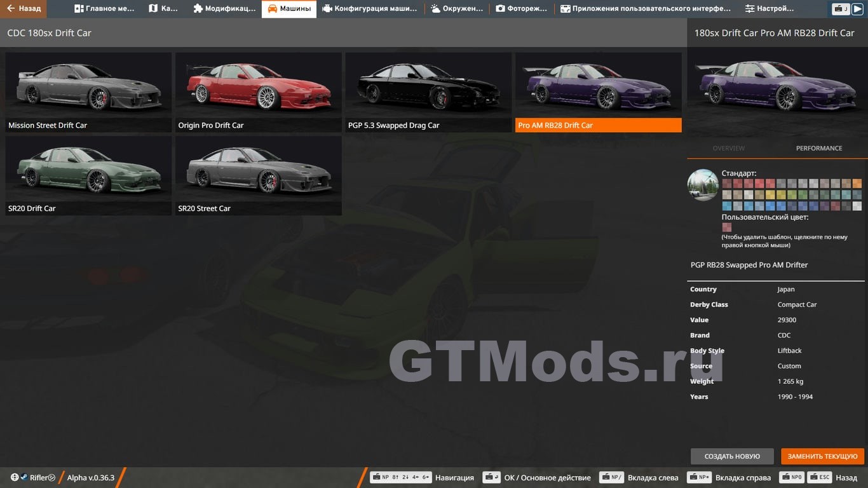Click the Weight value 1 265 kg
Screen dimensions: 868x488
click(790, 381)
